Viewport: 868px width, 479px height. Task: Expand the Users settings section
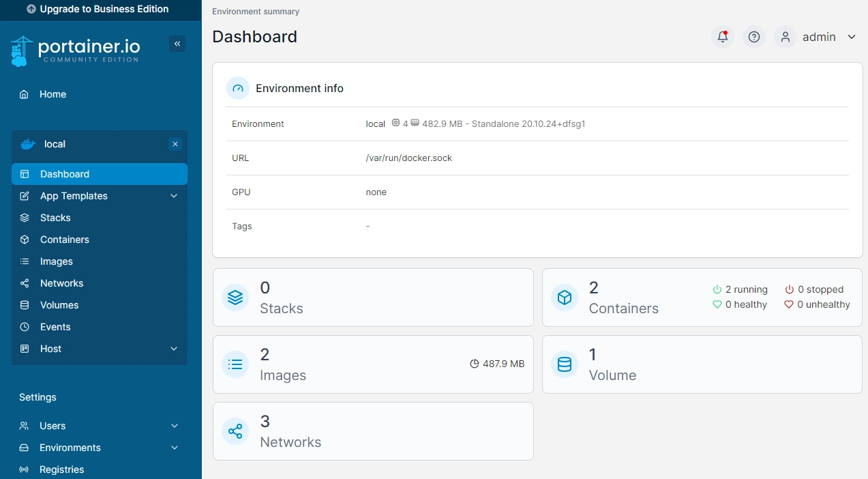click(x=174, y=426)
